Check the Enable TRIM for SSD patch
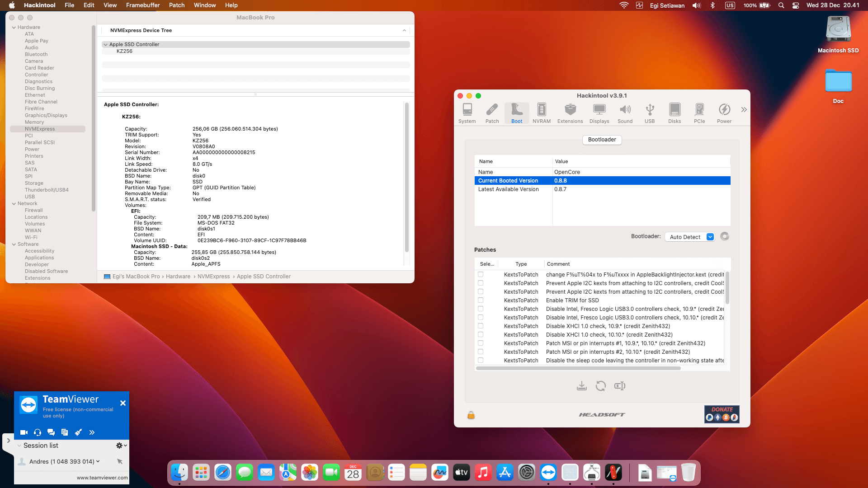The image size is (868, 488). point(481,300)
